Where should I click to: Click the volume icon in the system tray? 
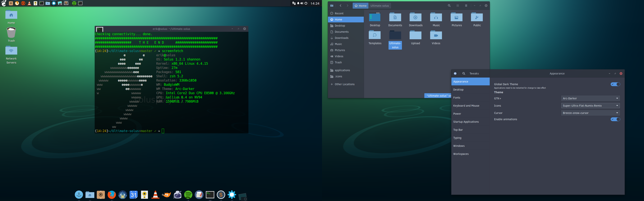click(x=302, y=3)
